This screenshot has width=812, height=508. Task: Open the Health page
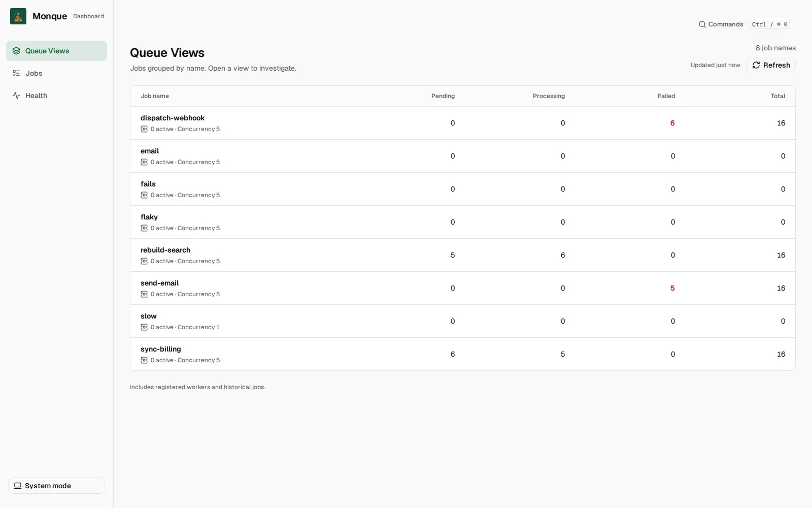tap(56, 96)
